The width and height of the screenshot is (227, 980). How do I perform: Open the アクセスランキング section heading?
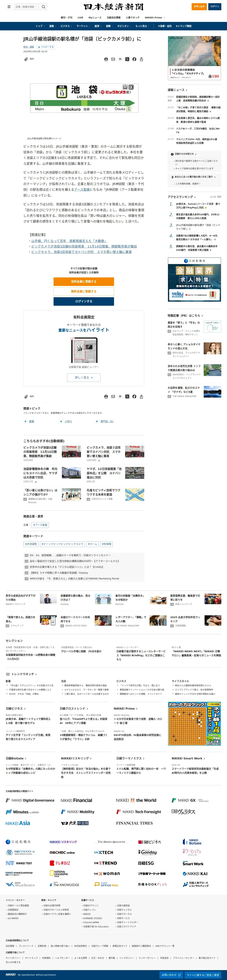click(182, 197)
